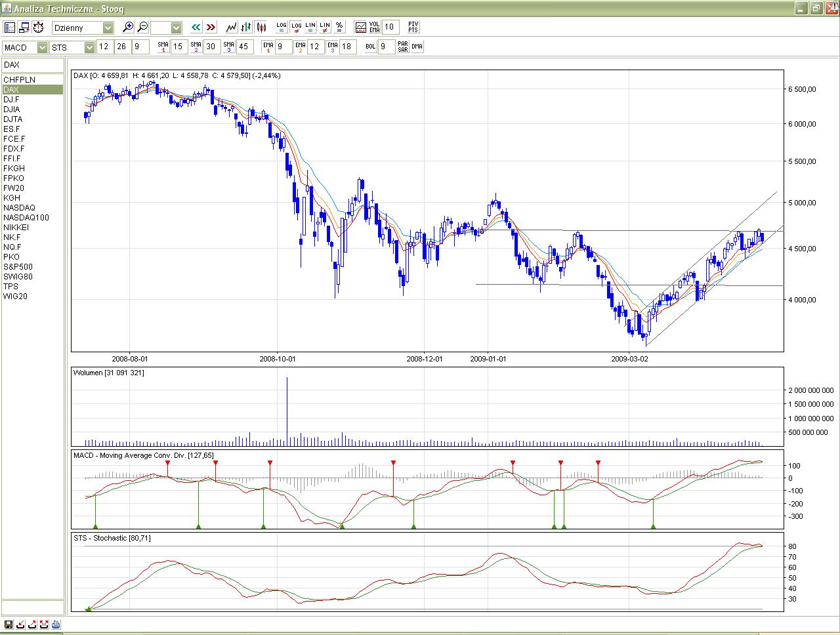Screen dimensions: 840x635
Task: Select NASDAQ100 in the symbol list
Action: click(26, 218)
